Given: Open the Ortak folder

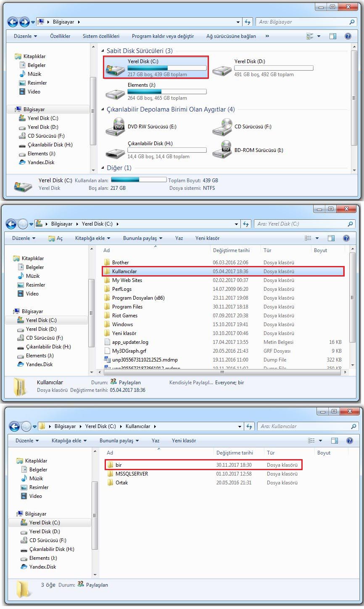Looking at the screenshot, I should [121, 483].
